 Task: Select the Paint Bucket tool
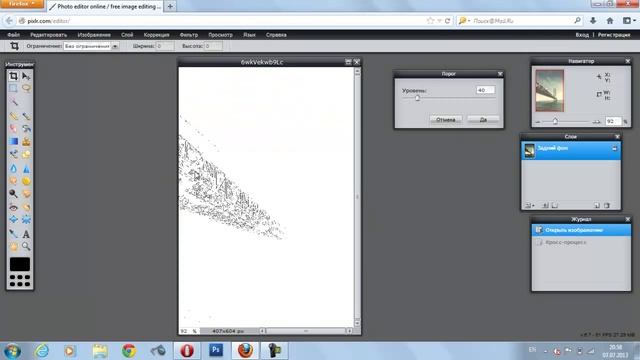coord(26,129)
